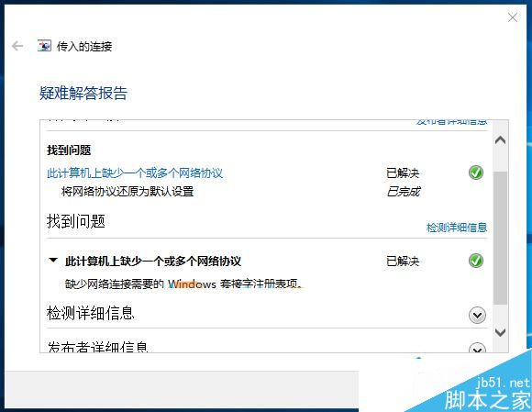532x412 pixels.
Task: Collapse the bold 此计算机上缺少一个或多个网络协议 item
Action: point(53,261)
